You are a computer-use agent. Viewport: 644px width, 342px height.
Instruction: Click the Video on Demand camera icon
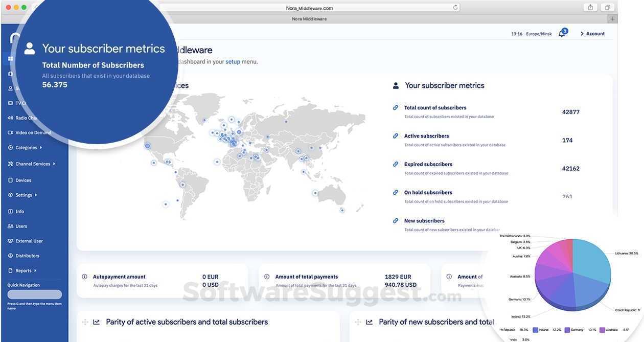tap(10, 132)
